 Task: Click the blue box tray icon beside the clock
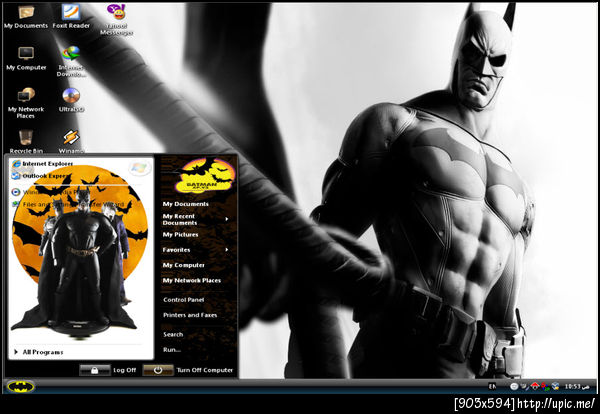pos(555,386)
